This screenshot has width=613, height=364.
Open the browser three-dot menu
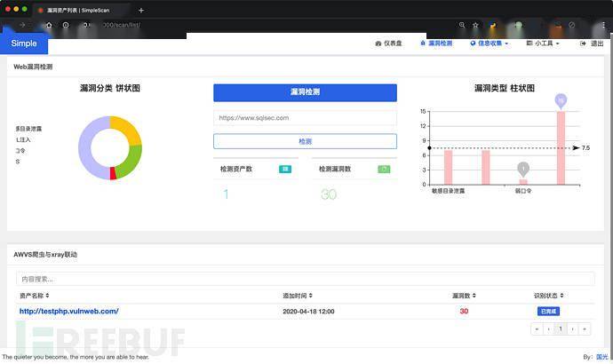pos(603,25)
